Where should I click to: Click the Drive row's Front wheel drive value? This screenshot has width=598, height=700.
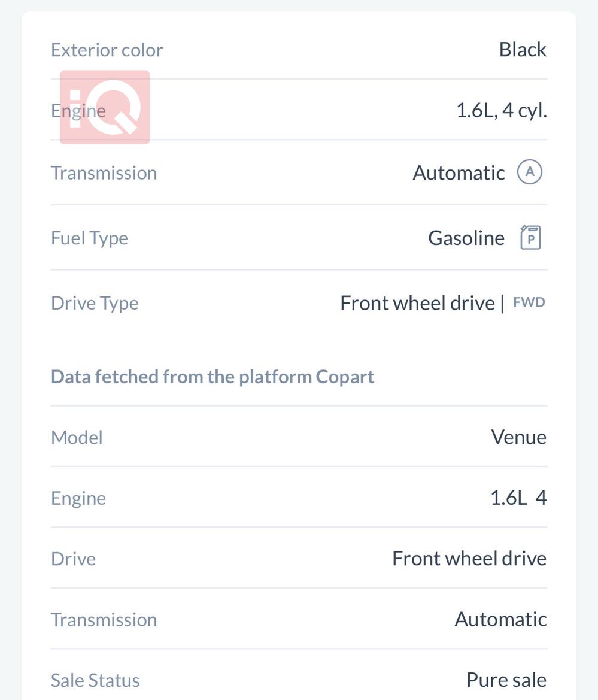[x=469, y=559]
